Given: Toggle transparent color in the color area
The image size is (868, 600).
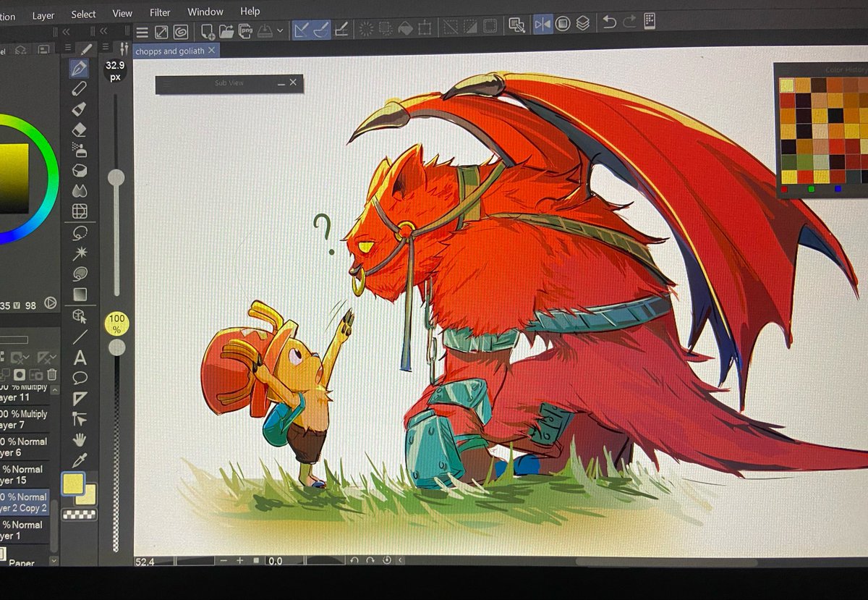Looking at the screenshot, I should coord(80,514).
